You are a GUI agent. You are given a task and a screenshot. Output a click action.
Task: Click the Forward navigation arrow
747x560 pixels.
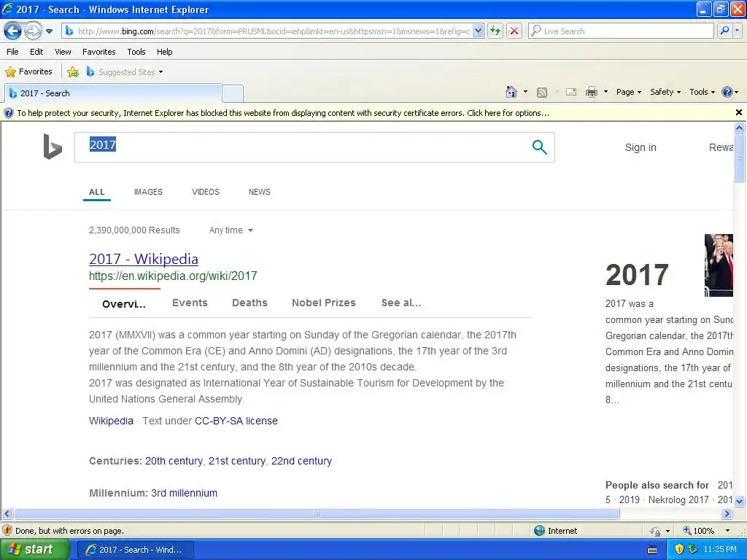click(x=33, y=31)
